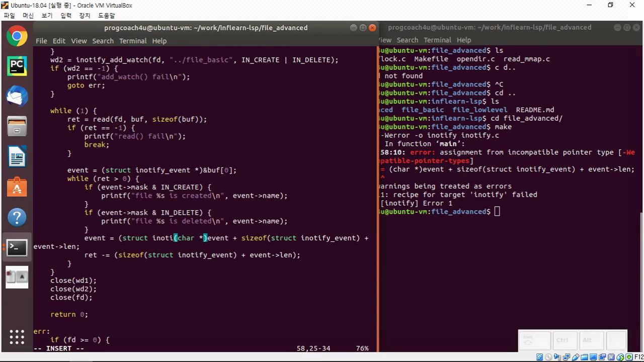Click the VirtualBox hard disk status icon
Screen dimensions: 644x362
coord(539,357)
